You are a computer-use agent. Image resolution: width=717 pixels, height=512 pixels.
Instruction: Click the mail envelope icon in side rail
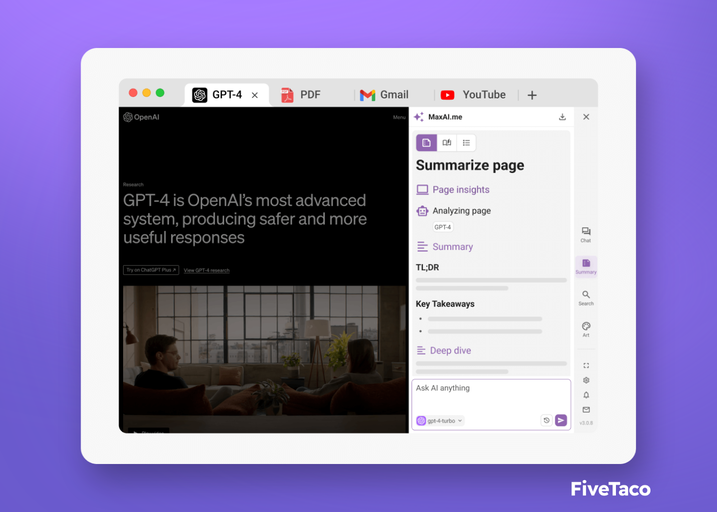pyautogui.click(x=586, y=410)
